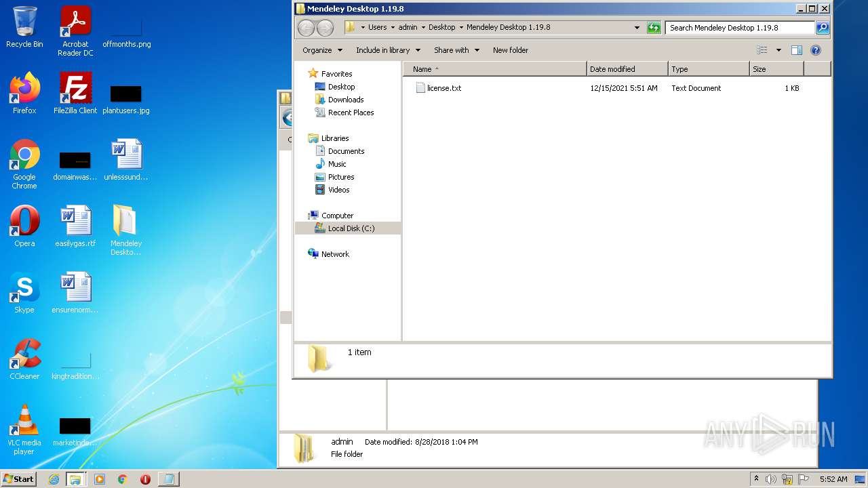Image resolution: width=868 pixels, height=488 pixels.
Task: Open the address bar history dropdown
Action: tap(637, 28)
